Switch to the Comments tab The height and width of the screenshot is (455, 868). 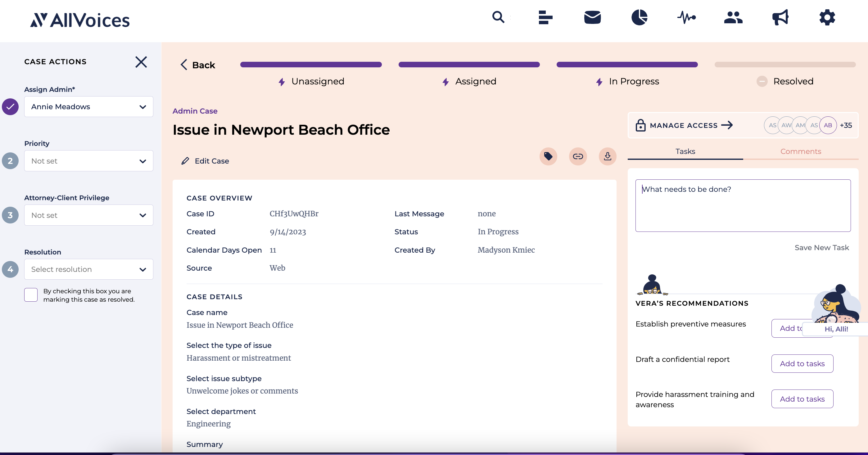click(x=801, y=151)
